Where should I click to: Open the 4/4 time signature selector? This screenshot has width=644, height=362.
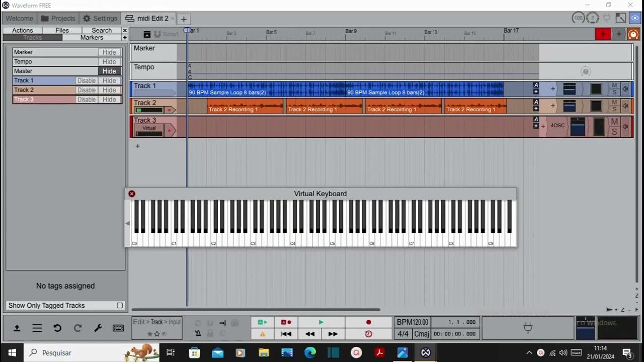[x=403, y=334]
